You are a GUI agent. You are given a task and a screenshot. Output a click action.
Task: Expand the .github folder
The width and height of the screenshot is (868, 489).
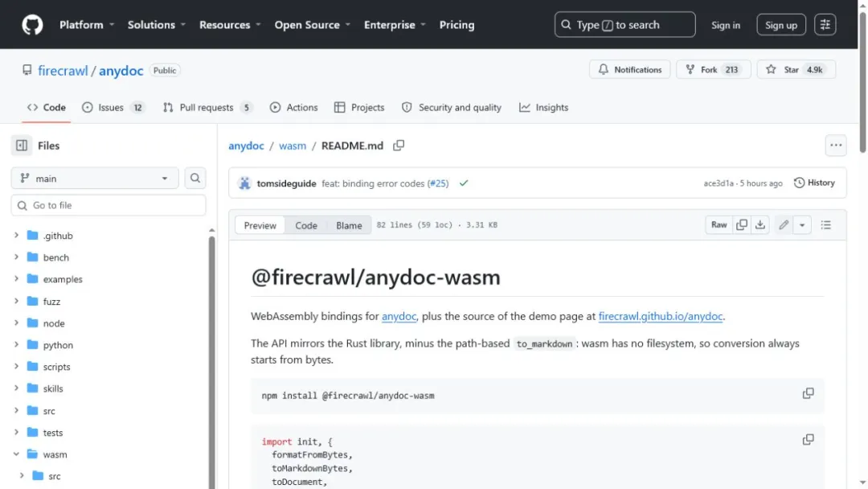coord(17,236)
